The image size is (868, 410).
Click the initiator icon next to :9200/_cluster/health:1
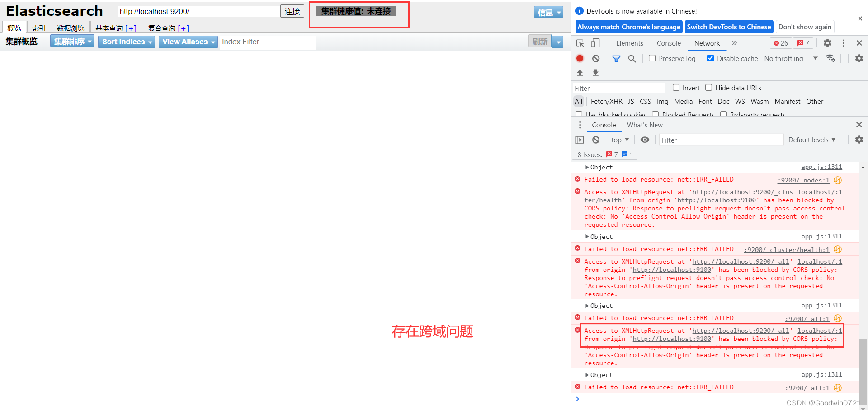point(838,249)
